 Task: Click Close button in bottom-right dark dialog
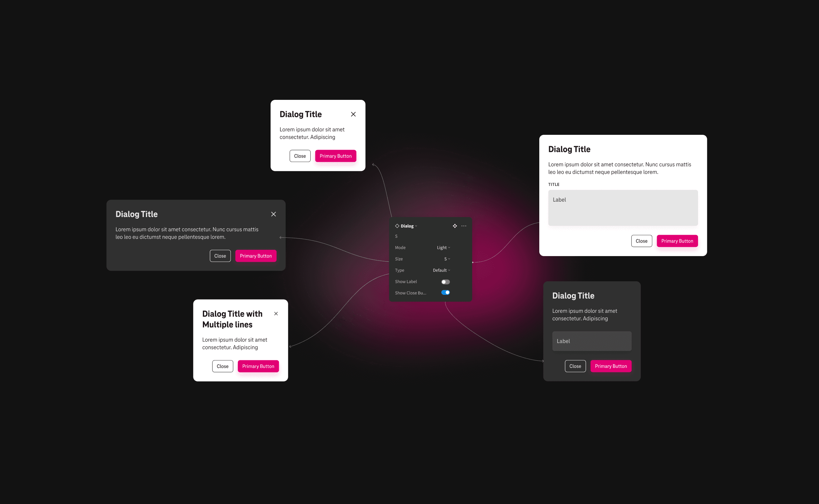(575, 366)
